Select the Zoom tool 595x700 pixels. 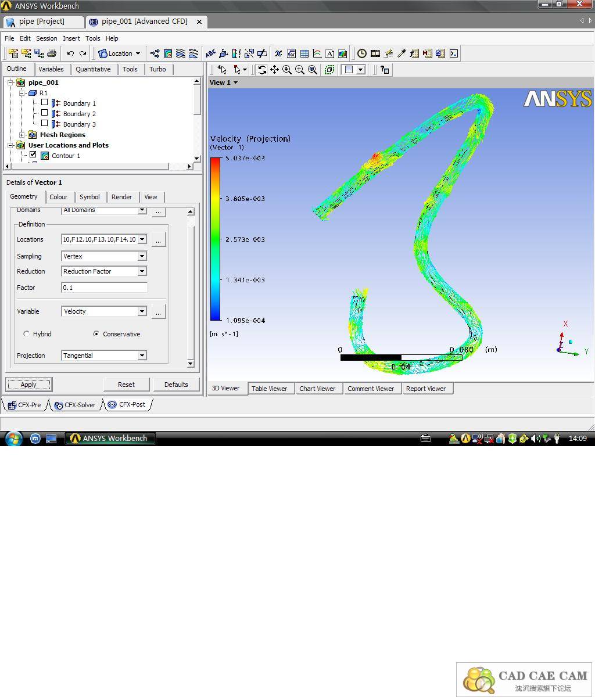(x=287, y=70)
